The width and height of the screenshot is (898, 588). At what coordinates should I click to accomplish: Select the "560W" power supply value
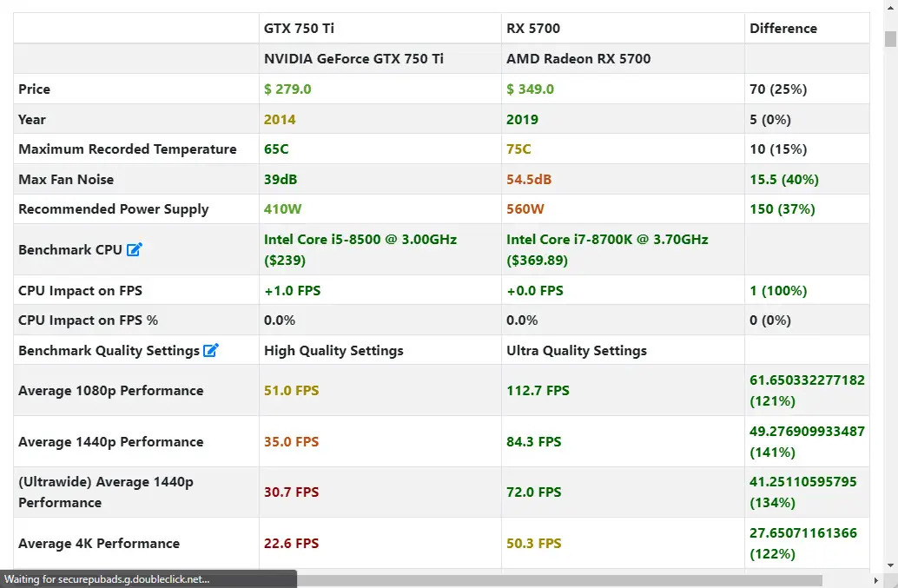(x=525, y=209)
